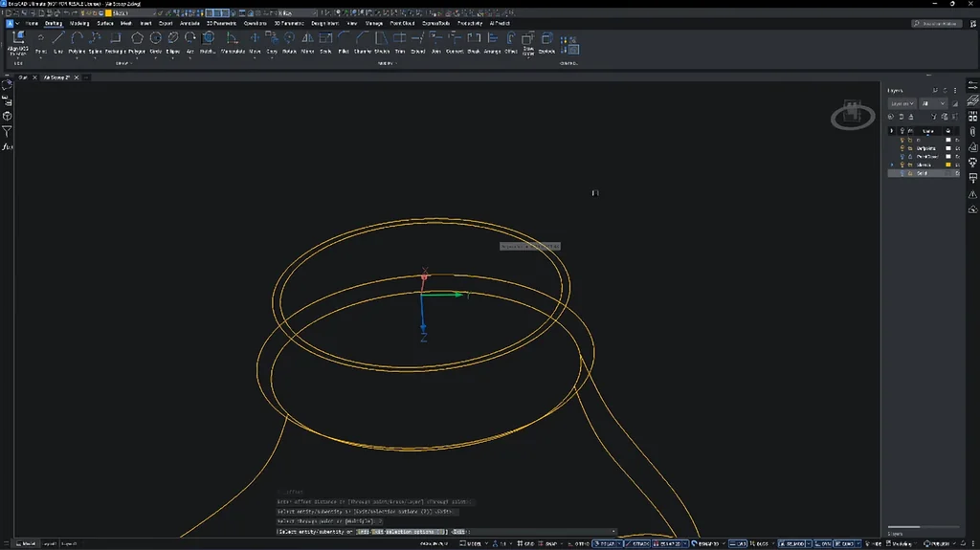980x550 pixels.
Task: Select the Fillet tool
Action: (344, 42)
